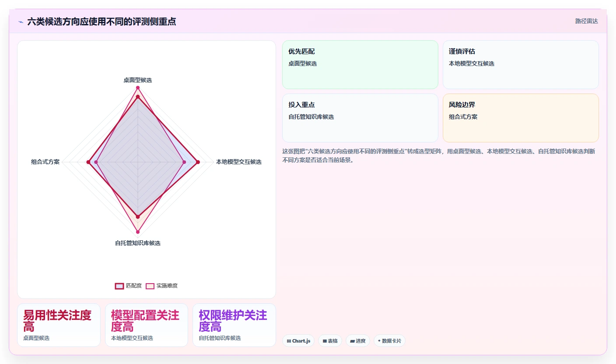Open the 数据卡片 chip
This screenshot has height=364, width=616.
tap(389, 341)
